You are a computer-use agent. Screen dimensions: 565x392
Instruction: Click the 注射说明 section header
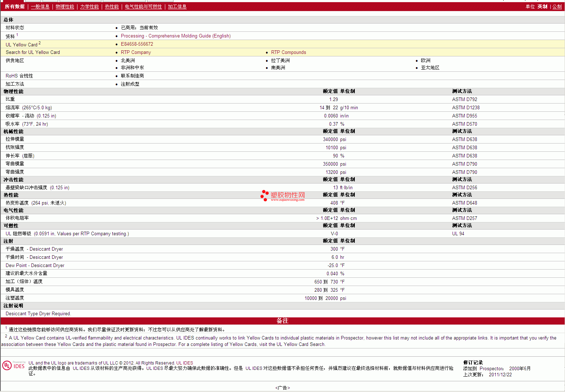click(x=13, y=306)
